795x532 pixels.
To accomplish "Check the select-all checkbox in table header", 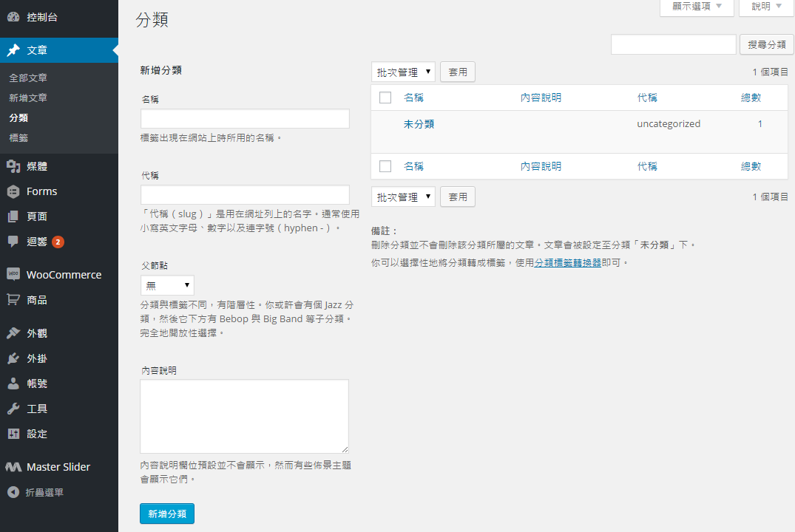I will (385, 98).
